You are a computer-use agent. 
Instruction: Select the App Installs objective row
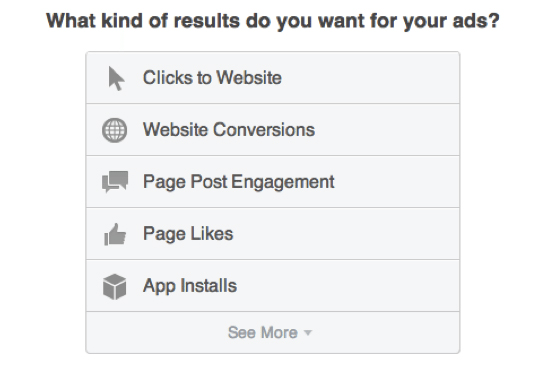pos(273,286)
